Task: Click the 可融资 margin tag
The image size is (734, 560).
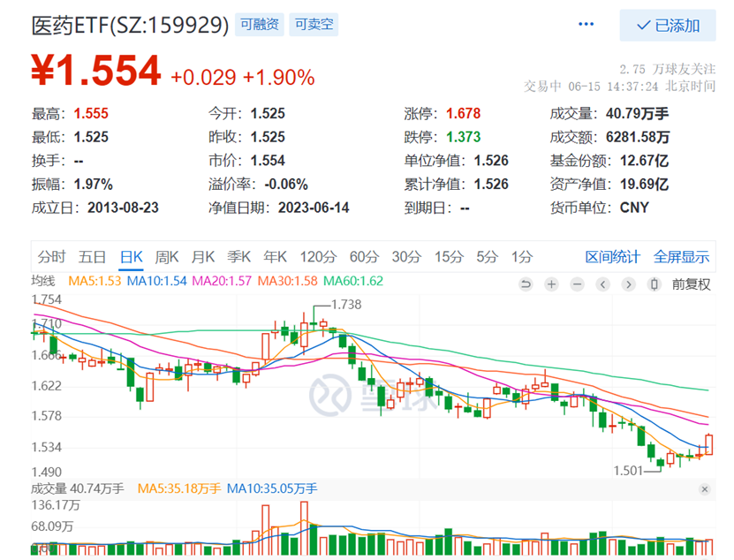Action: tap(260, 25)
